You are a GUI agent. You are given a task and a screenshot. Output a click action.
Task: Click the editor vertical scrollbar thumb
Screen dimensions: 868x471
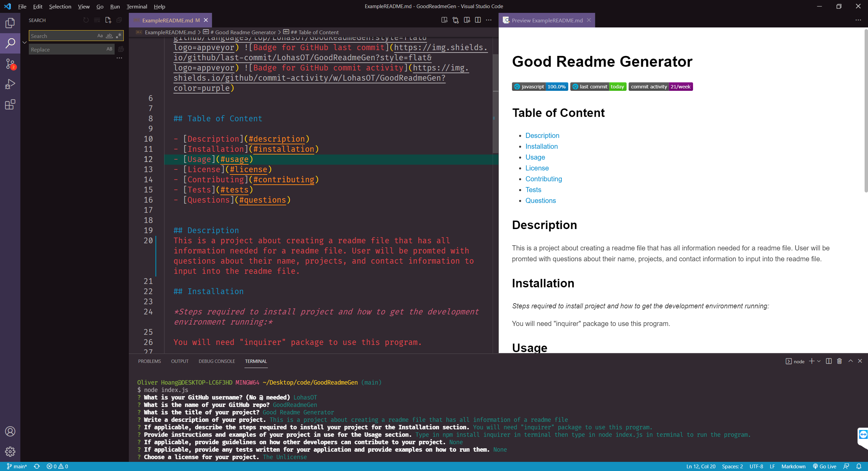tap(496, 103)
